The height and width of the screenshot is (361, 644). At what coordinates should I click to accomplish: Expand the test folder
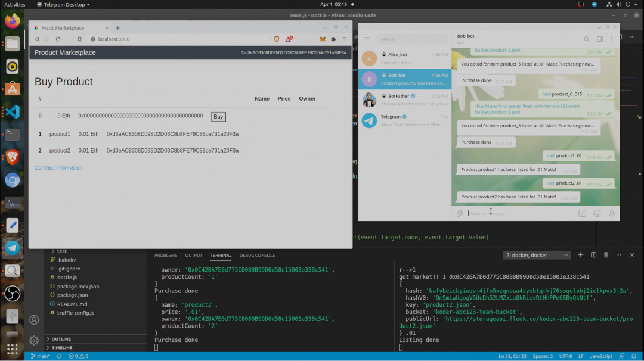click(61, 251)
